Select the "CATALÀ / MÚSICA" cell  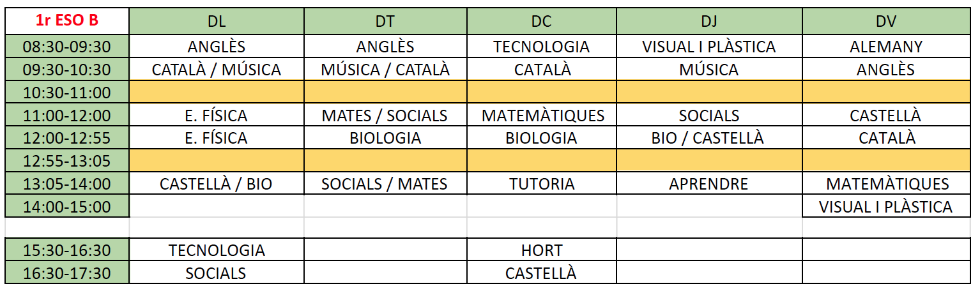tap(217, 70)
